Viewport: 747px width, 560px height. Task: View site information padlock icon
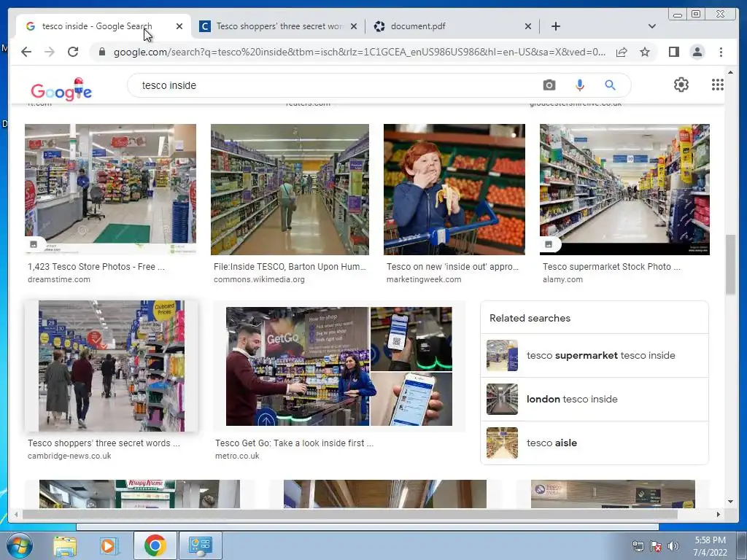[x=101, y=52]
